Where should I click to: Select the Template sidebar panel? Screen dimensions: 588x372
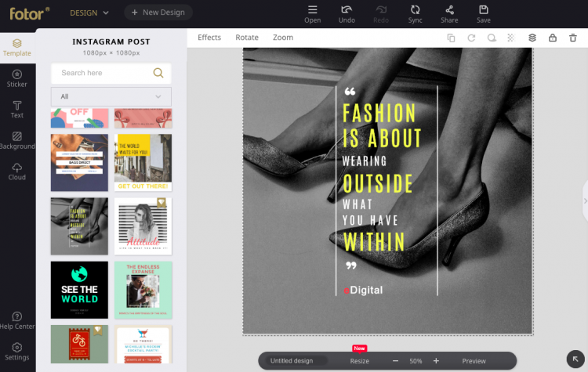point(17,48)
